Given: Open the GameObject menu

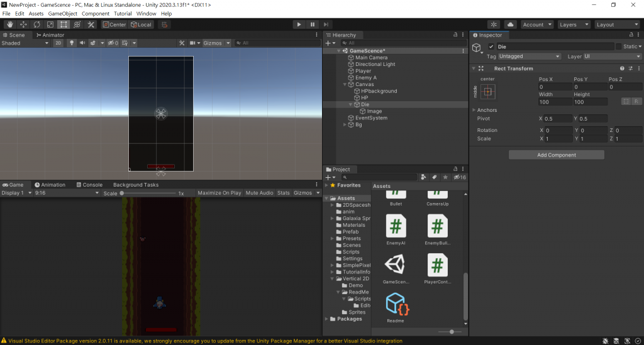Looking at the screenshot, I should tap(62, 14).
